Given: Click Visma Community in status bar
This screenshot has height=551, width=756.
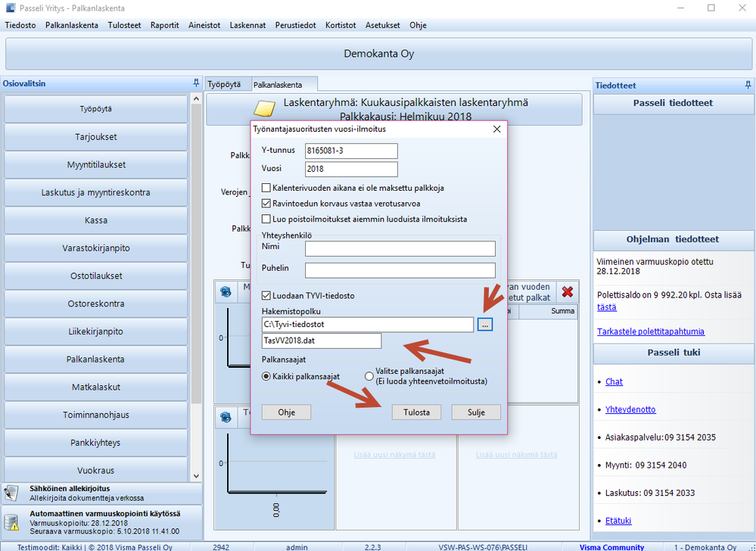Looking at the screenshot, I should (611, 546).
